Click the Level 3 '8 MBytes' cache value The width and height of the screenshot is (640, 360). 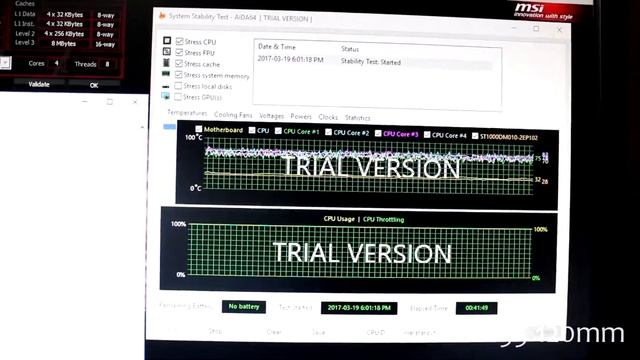(x=64, y=43)
